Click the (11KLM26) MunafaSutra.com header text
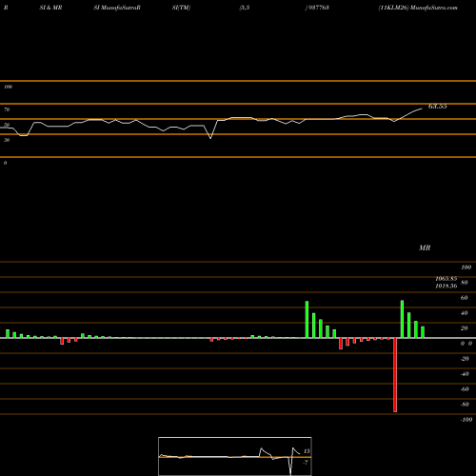 tap(418, 8)
